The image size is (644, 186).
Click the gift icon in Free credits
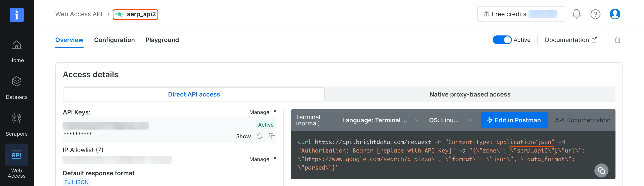[x=486, y=14]
